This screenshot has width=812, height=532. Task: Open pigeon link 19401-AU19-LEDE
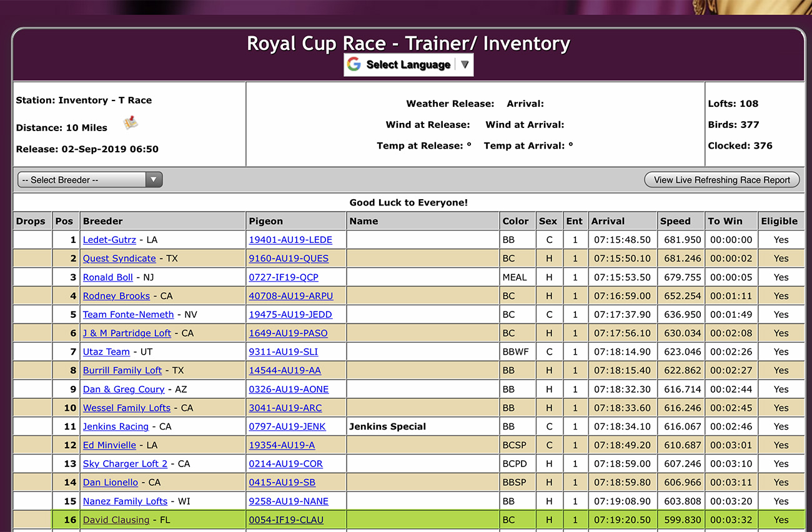(x=290, y=240)
